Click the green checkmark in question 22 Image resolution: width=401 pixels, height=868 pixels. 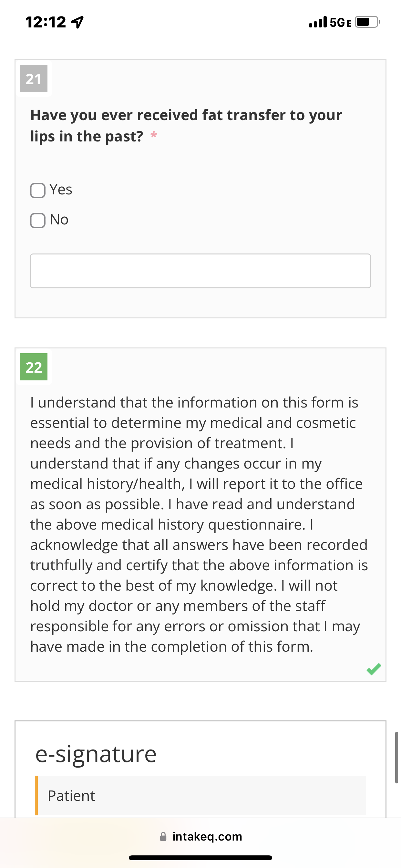[x=374, y=669]
